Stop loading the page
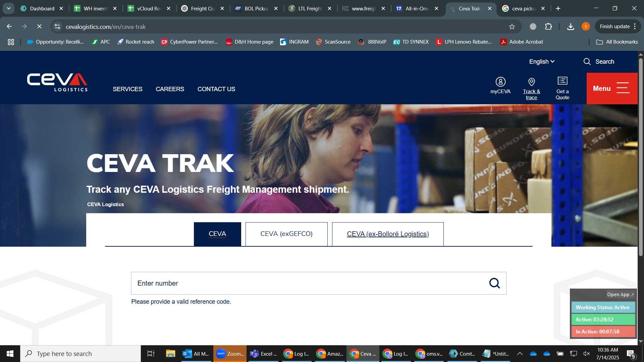This screenshot has width=644, height=362. click(x=39, y=26)
